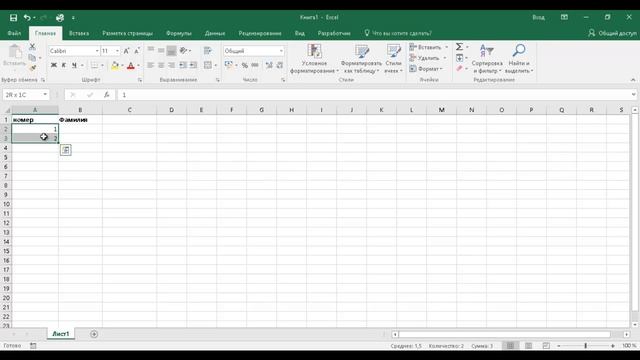The height and width of the screenshot is (360, 640).
Task: Click the macro recording status icon
Action: 33,346
